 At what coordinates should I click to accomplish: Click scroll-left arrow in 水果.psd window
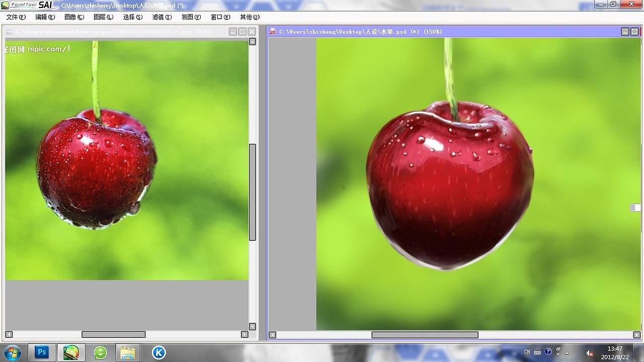coord(272,335)
